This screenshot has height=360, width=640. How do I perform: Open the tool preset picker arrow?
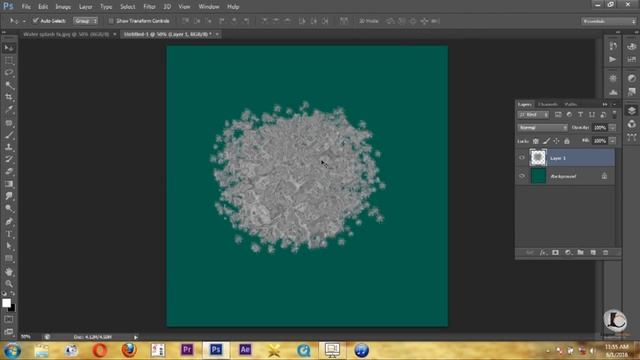24,21
